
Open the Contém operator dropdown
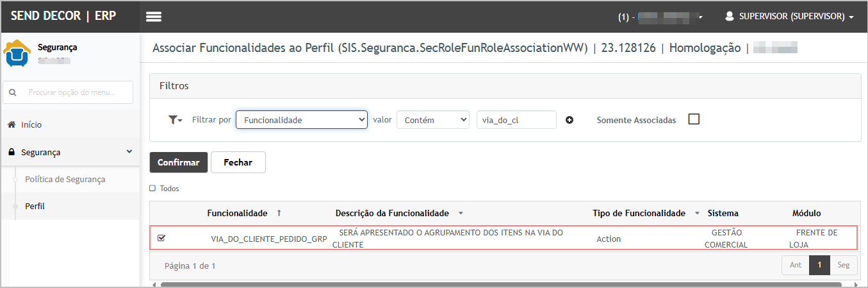coord(433,120)
